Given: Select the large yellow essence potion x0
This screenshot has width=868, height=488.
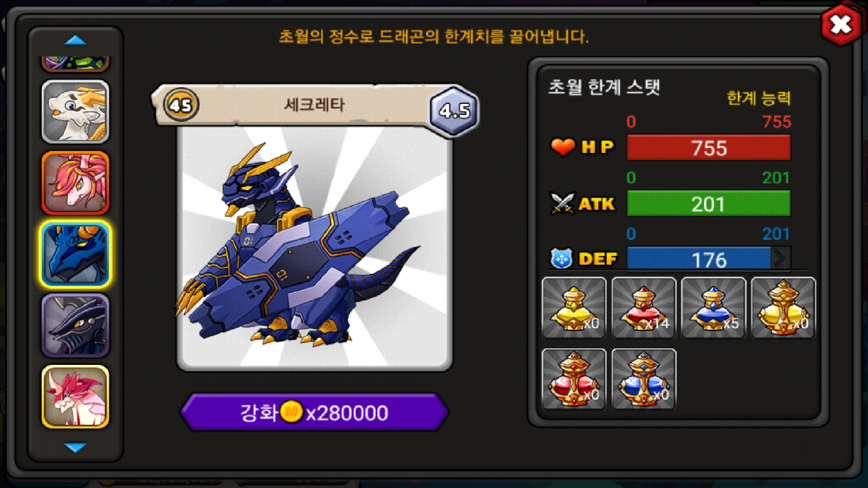Looking at the screenshot, I should click(783, 308).
